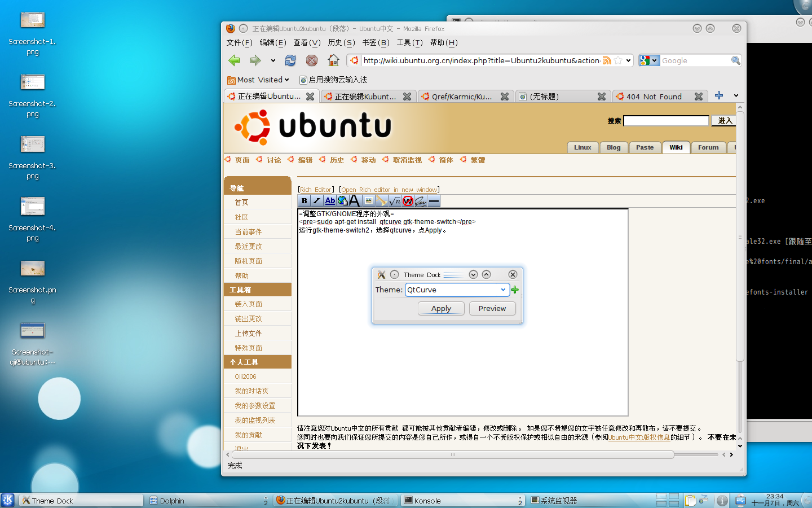Click info notification icon in system tray
Viewport: 812px width, 508px height.
click(x=722, y=501)
